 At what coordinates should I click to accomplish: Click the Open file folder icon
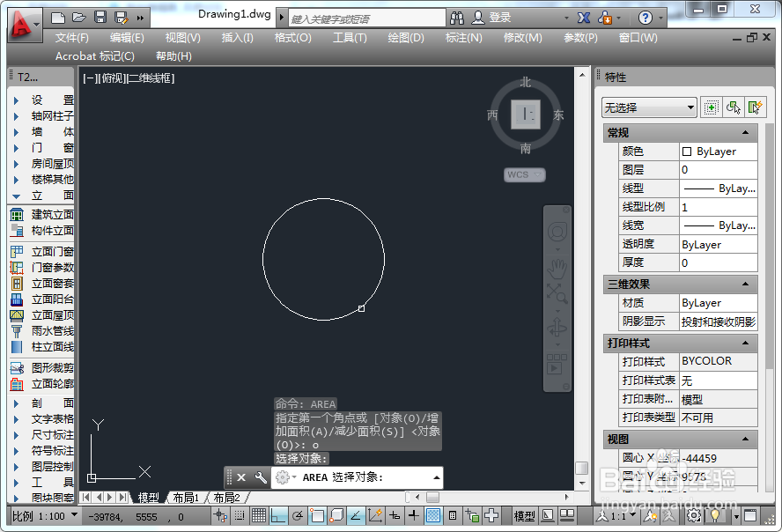(78, 18)
